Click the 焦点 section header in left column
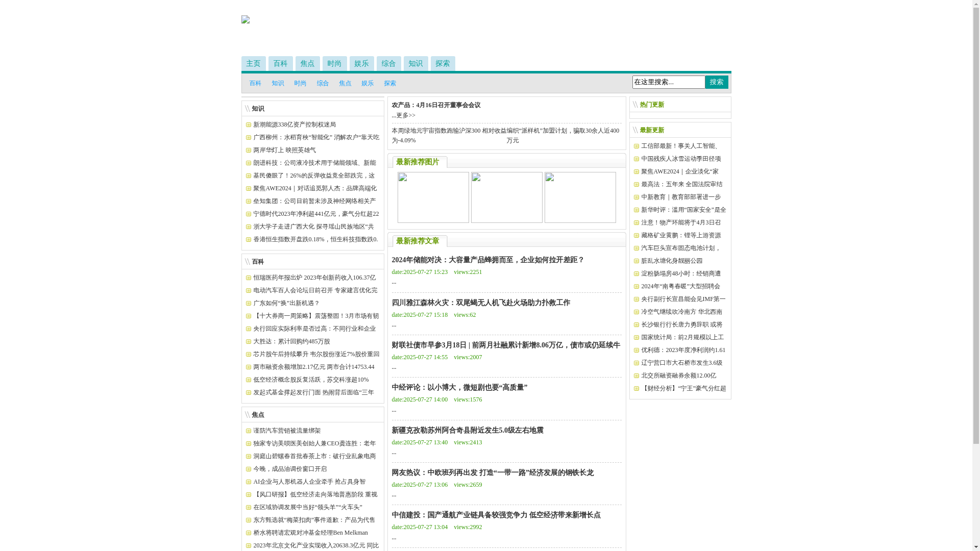 coord(258,415)
